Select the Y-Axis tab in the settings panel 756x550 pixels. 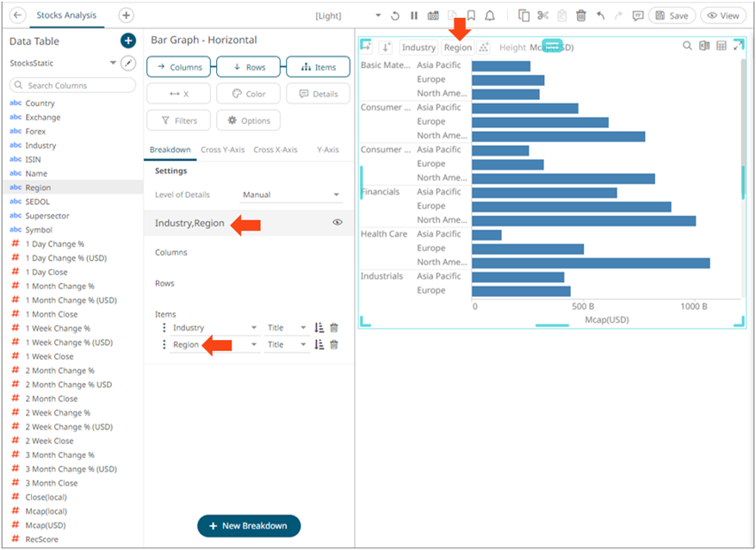(331, 149)
